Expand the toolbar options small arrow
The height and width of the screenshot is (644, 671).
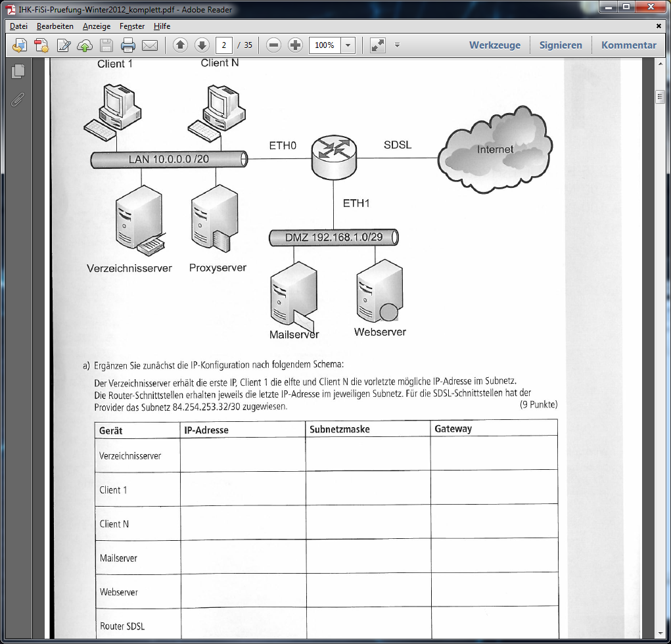[397, 45]
